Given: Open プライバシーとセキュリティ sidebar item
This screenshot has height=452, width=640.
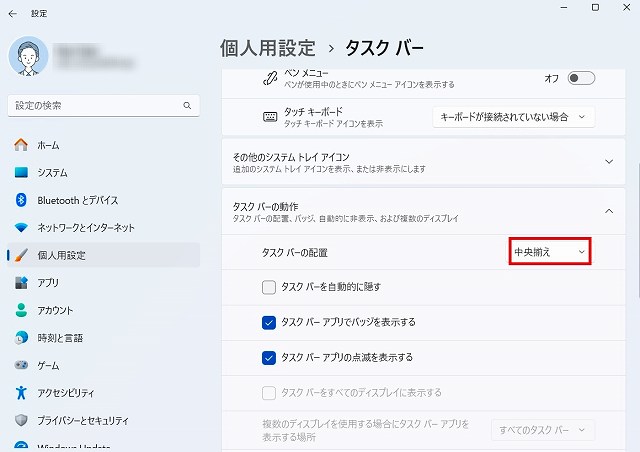Looking at the screenshot, I should click(x=83, y=420).
